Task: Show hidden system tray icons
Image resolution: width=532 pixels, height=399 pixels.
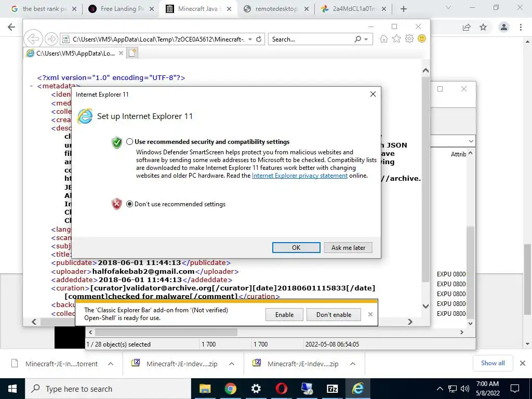Action: coord(440,389)
